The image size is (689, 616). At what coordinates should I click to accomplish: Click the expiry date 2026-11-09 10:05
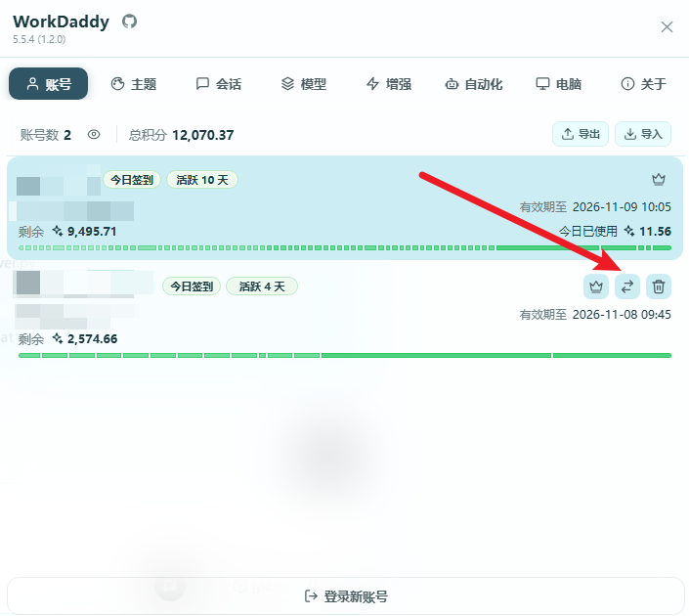(622, 206)
